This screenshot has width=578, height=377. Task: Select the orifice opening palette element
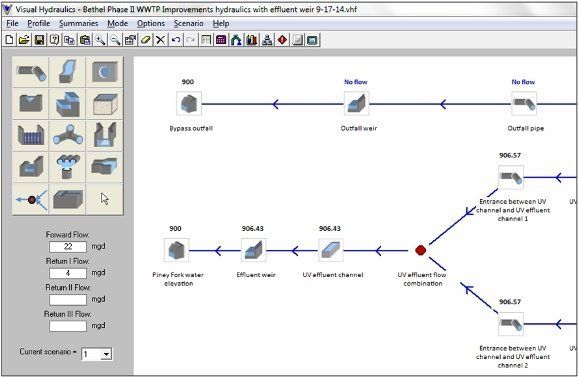[105, 72]
